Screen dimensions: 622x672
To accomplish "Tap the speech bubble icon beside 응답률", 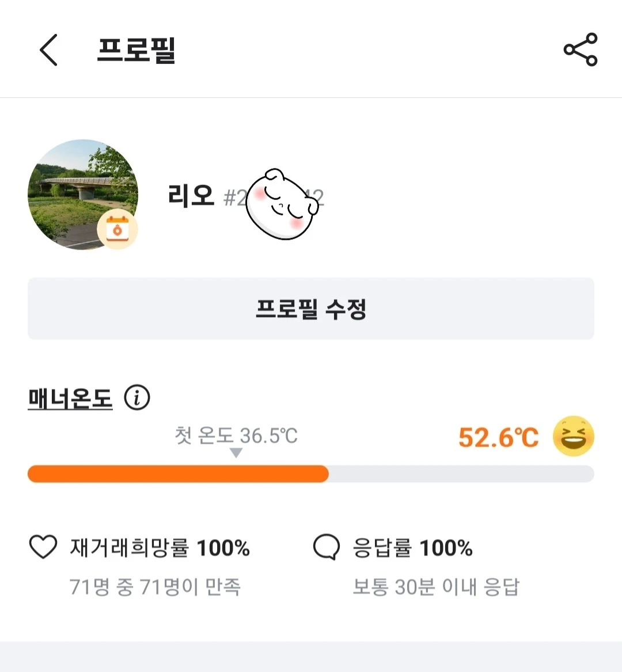I will click(x=327, y=547).
